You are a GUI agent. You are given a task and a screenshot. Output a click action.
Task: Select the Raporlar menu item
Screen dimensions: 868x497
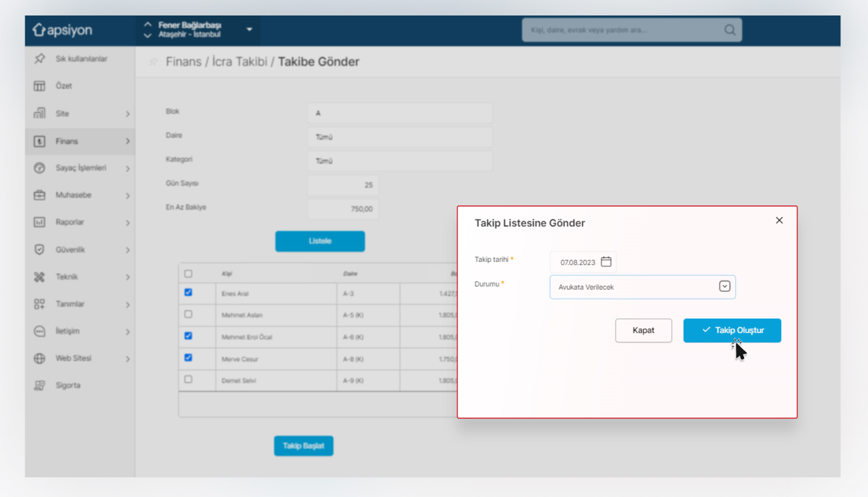tap(80, 222)
